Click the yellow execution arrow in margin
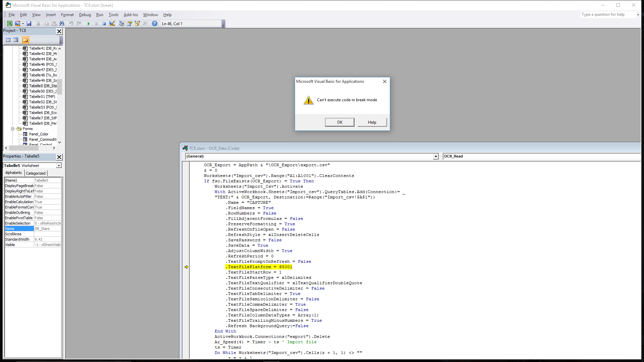 point(186,267)
